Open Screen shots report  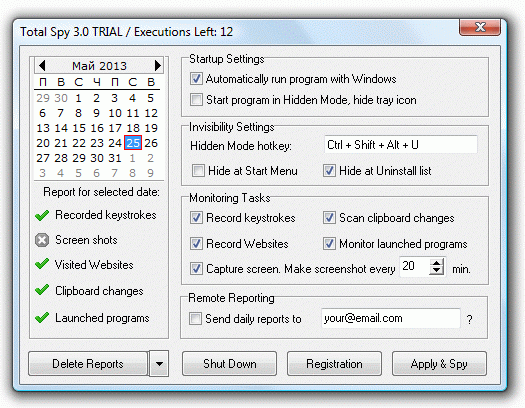(86, 240)
